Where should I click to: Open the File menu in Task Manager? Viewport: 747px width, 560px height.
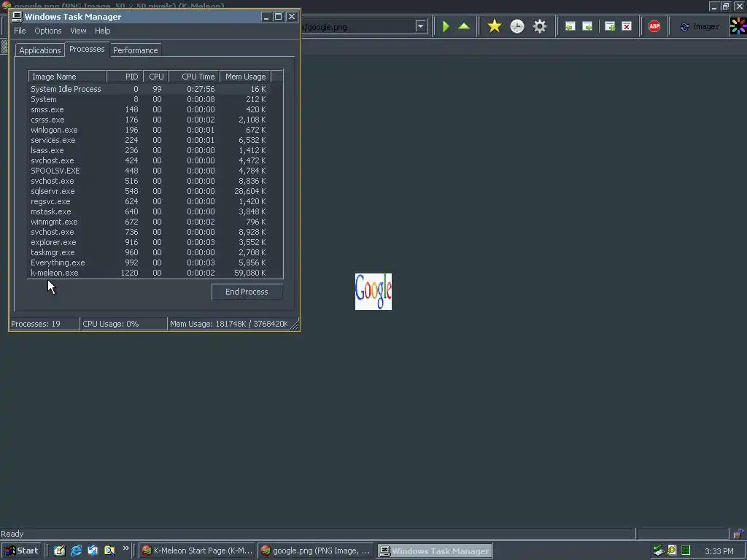20,31
